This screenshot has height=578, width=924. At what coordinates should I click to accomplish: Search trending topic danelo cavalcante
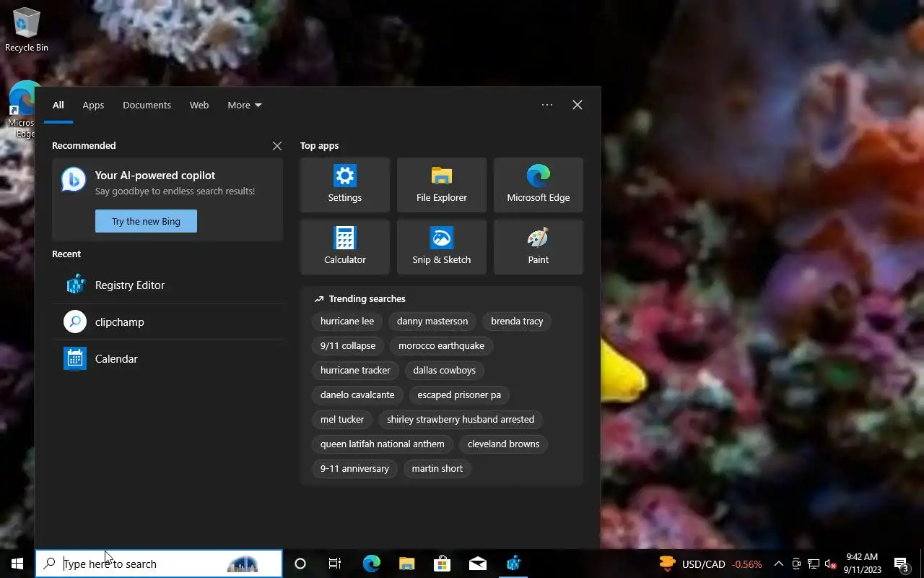point(357,394)
